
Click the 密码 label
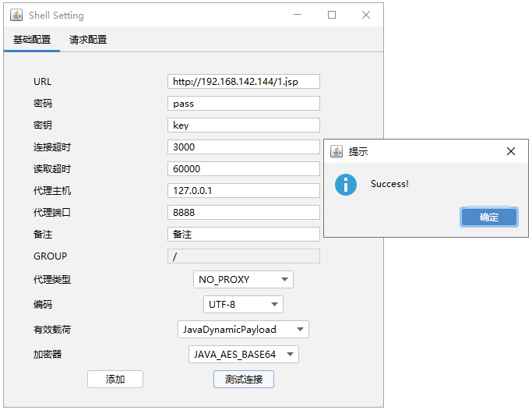tap(43, 103)
